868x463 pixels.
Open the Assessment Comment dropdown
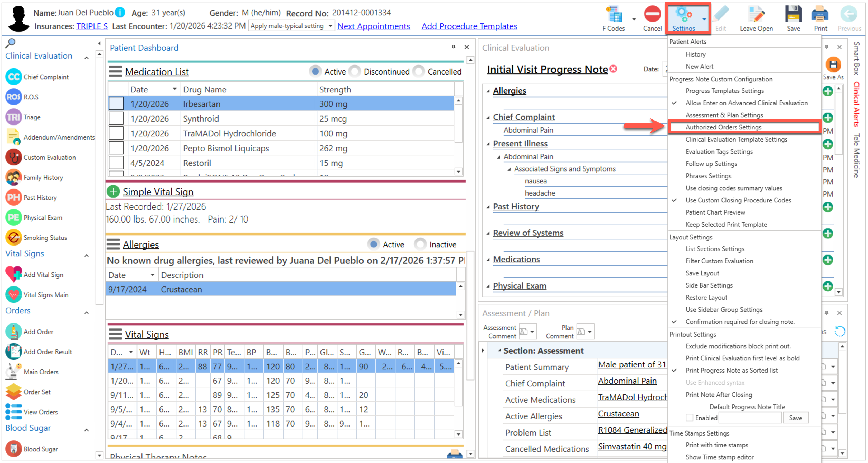click(532, 331)
